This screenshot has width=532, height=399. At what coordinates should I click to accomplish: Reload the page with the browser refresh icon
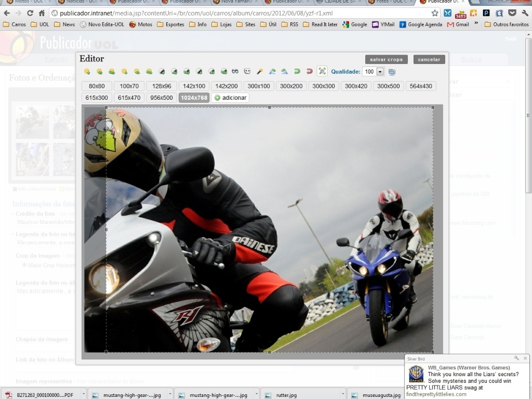tap(30, 13)
